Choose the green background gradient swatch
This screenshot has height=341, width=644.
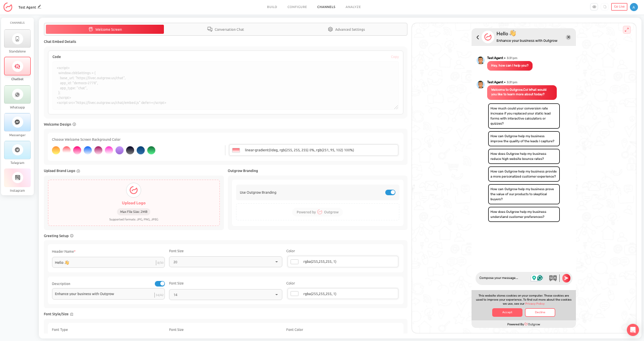pyautogui.click(x=151, y=150)
